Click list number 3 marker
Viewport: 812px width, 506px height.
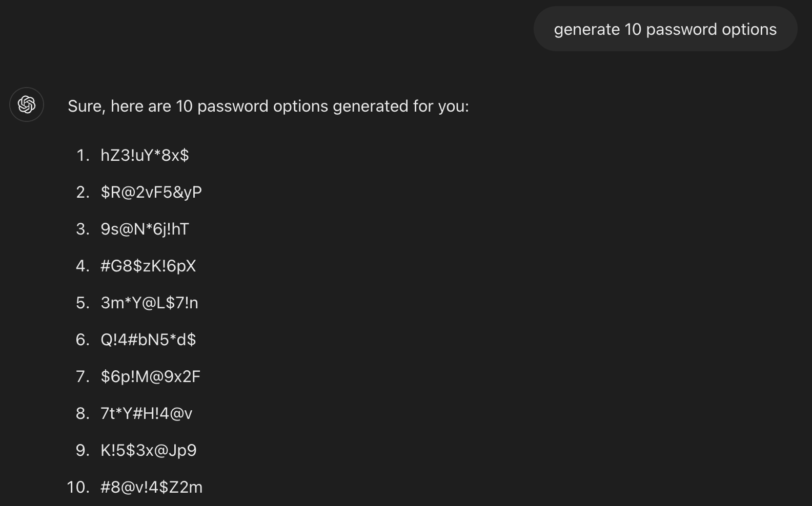[x=83, y=229]
